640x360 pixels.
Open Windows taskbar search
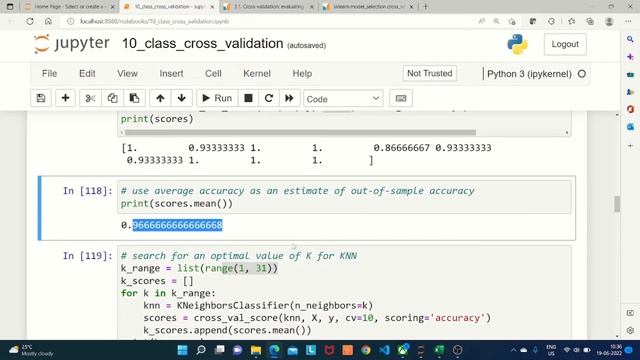pyautogui.click(x=201, y=350)
